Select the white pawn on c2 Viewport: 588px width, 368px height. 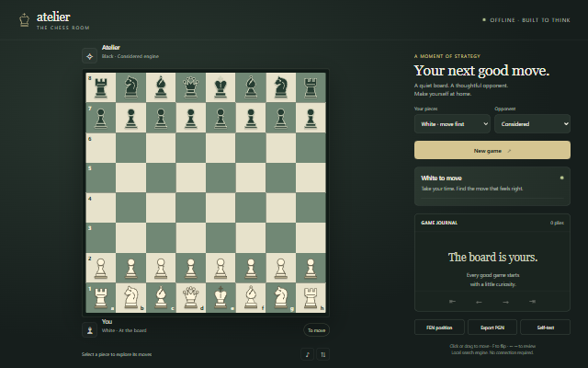click(x=161, y=268)
